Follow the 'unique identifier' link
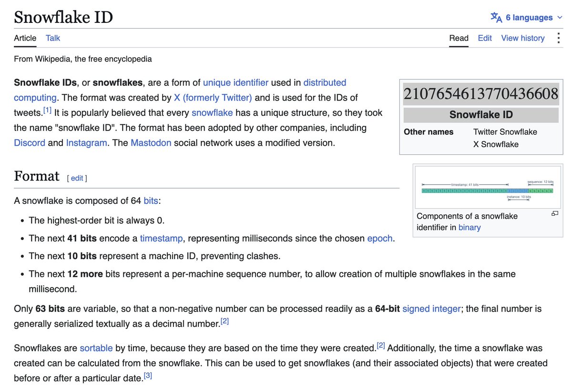Screen dimensions: 572x392 235,82
